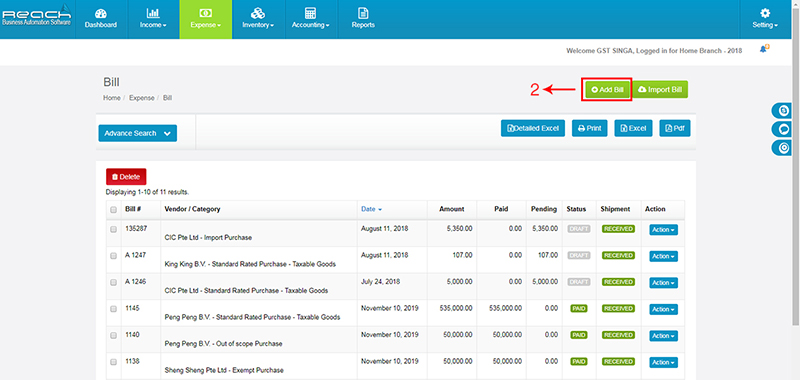Export with Detailed Excel button
The image size is (800, 380).
(x=533, y=128)
